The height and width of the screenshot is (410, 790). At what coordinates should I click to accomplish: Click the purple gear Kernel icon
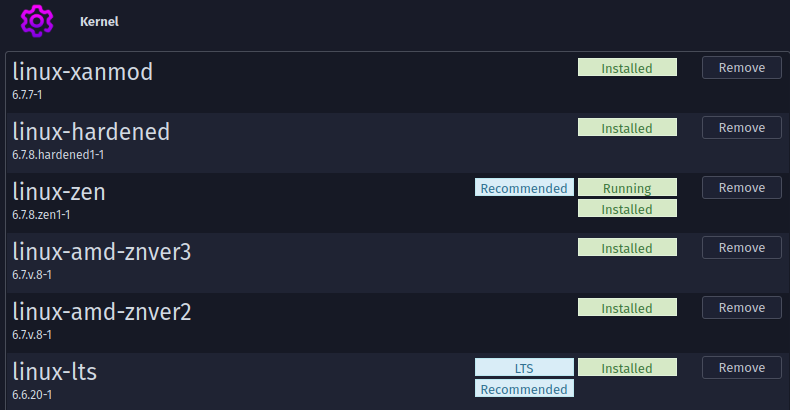[x=37, y=20]
